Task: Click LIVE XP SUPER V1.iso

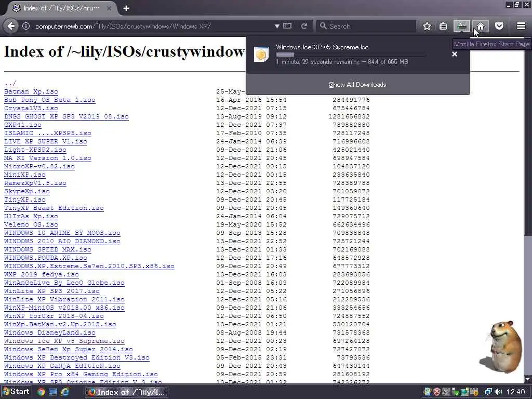Action: [x=46, y=141]
